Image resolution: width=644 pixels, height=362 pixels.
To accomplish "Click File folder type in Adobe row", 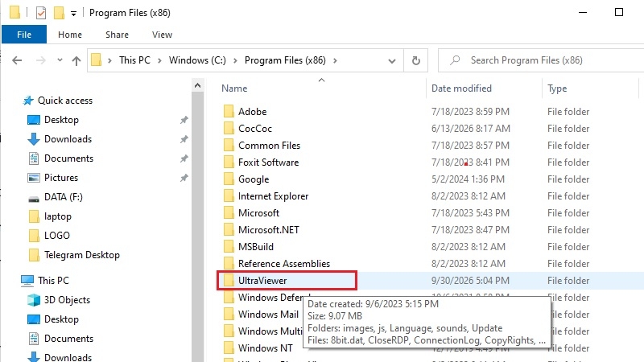I will [568, 112].
